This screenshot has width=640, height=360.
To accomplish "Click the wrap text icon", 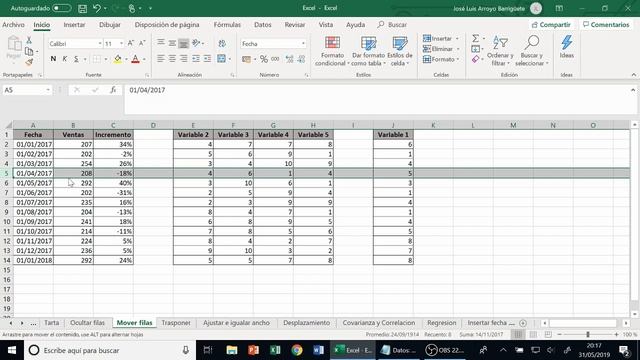I will (222, 44).
